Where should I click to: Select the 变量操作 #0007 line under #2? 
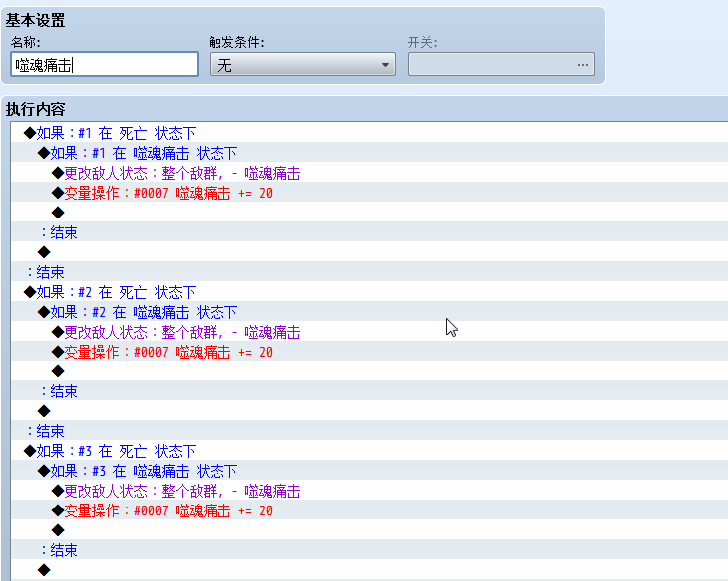pos(369,352)
